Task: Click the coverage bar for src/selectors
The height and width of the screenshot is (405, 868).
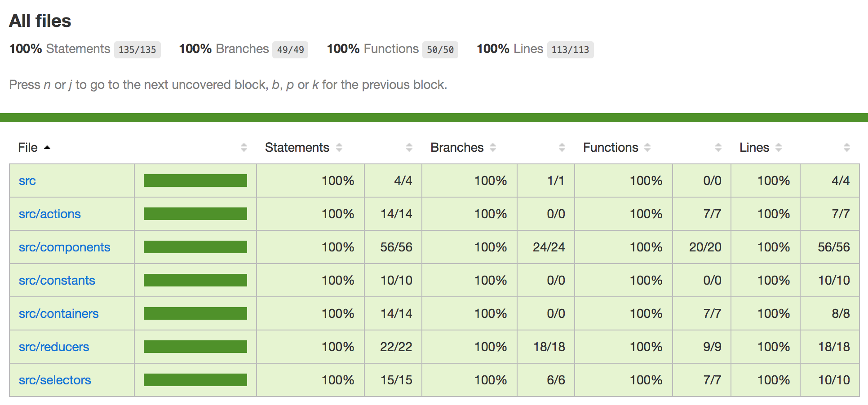Action: pos(195,380)
